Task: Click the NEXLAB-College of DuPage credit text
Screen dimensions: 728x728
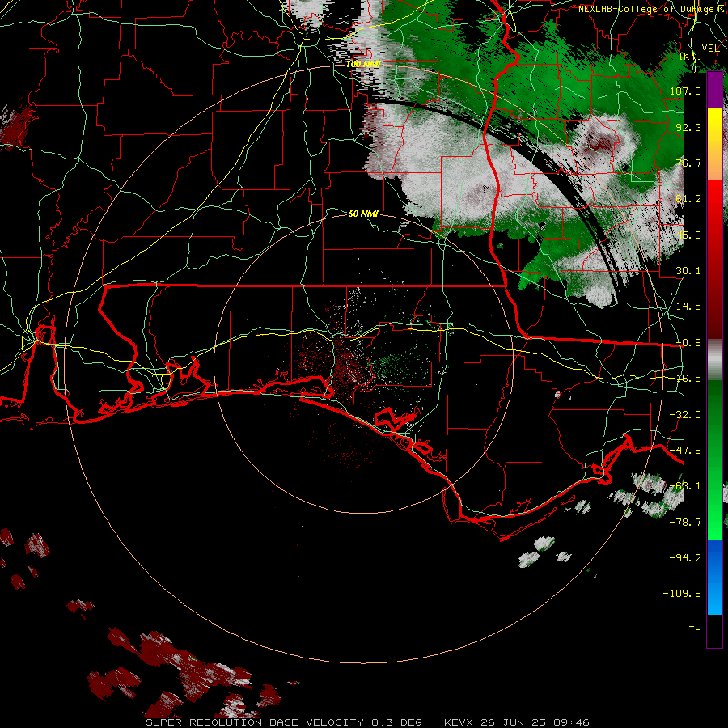Action: tap(652, 9)
